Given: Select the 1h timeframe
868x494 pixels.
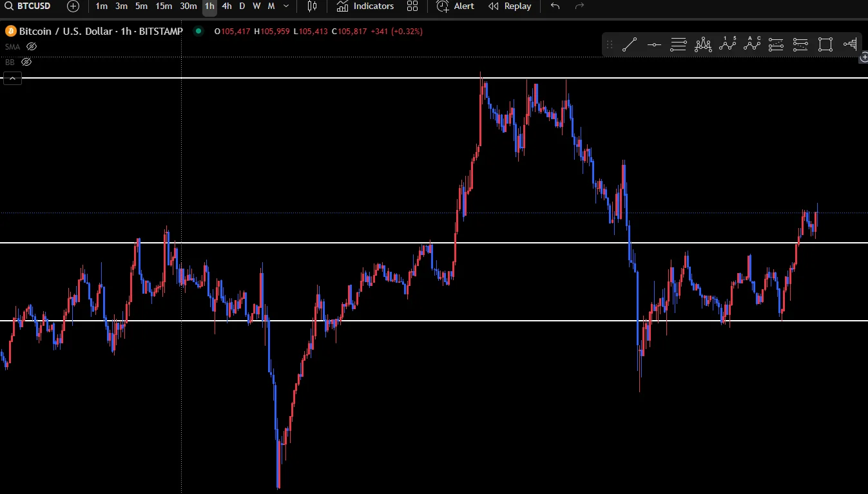Looking at the screenshot, I should [x=209, y=6].
